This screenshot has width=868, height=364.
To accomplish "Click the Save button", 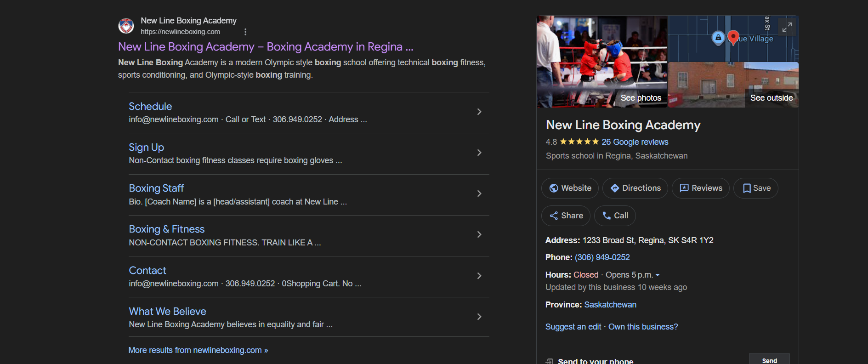I will pyautogui.click(x=756, y=188).
